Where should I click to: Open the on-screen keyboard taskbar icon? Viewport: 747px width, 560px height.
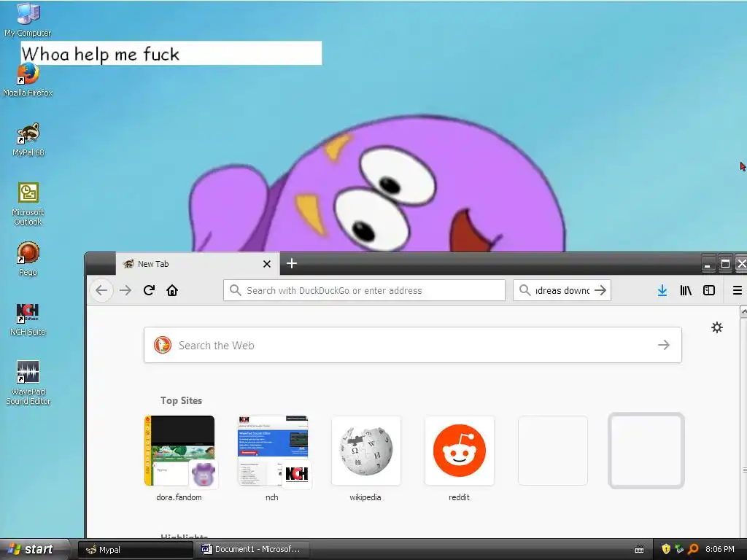coord(639,550)
